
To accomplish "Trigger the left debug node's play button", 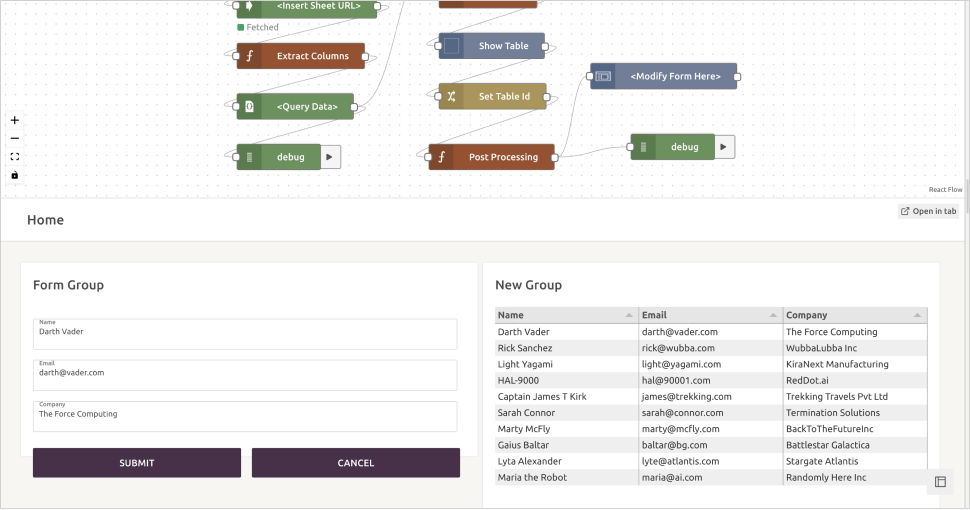I will (x=331, y=157).
